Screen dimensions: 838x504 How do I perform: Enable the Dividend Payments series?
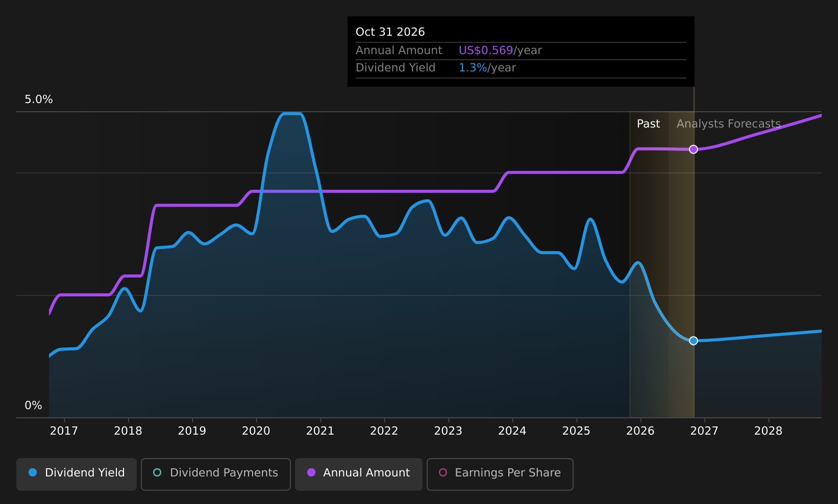tap(216, 474)
